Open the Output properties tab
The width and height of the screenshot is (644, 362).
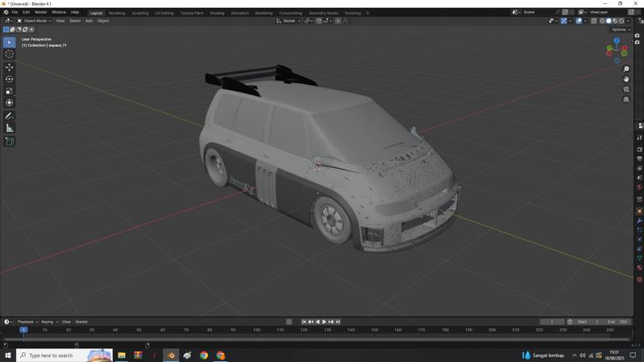tap(639, 158)
